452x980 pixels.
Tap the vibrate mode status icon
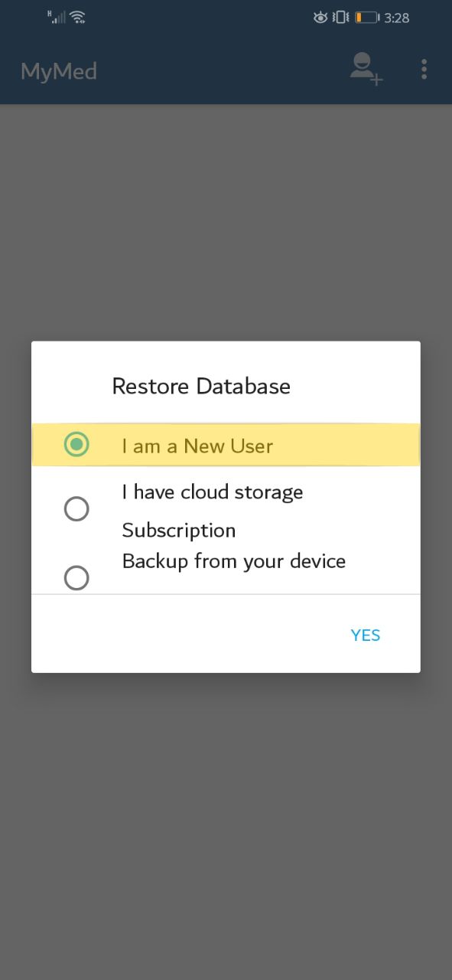pyautogui.click(x=341, y=17)
